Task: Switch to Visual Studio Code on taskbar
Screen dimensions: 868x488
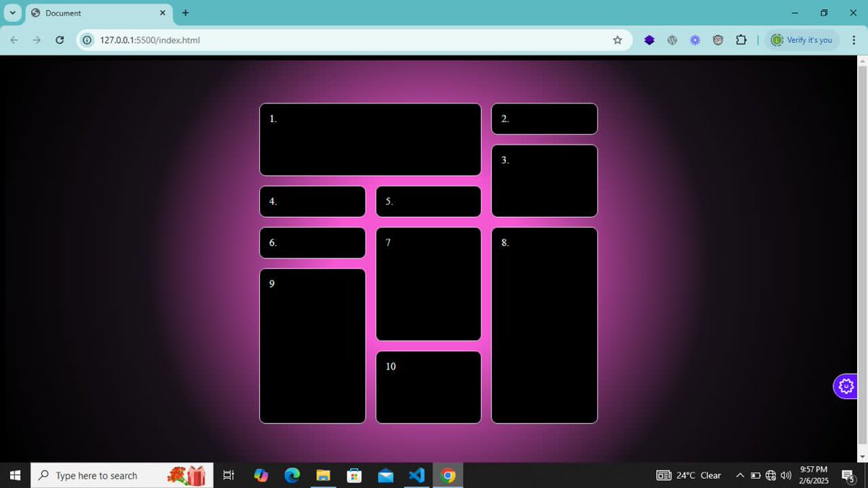Action: click(x=417, y=475)
